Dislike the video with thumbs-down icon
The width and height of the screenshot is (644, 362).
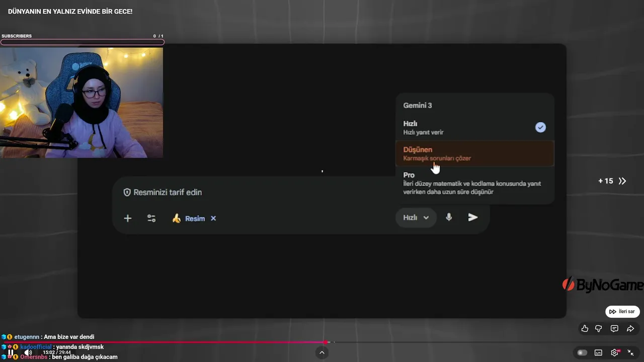tap(599, 328)
